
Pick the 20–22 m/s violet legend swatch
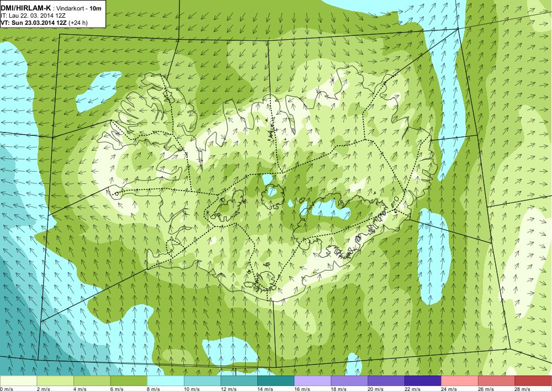386,381
